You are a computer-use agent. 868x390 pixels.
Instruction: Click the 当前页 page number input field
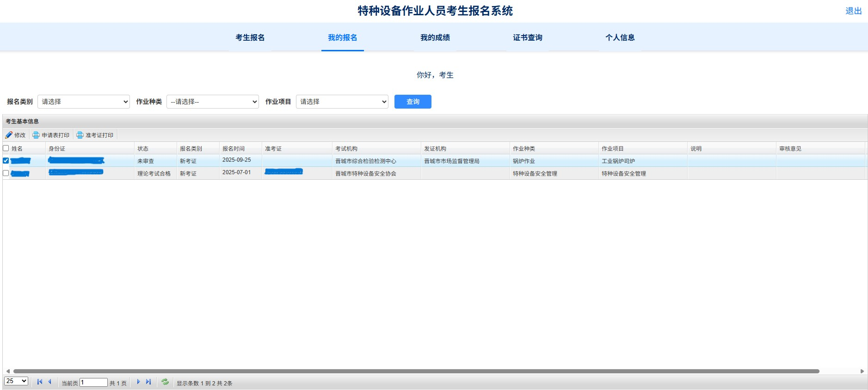coord(93,383)
